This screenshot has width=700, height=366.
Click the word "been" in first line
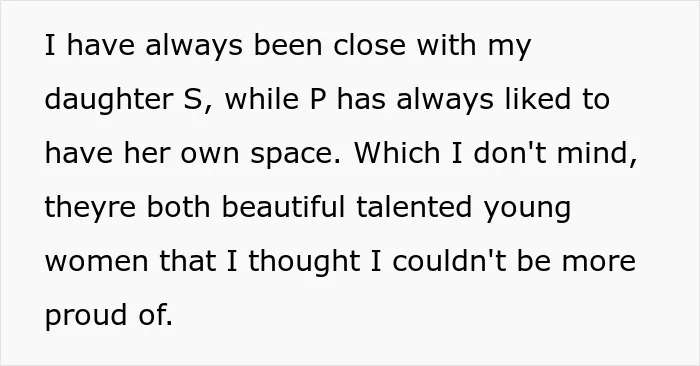tap(288, 45)
